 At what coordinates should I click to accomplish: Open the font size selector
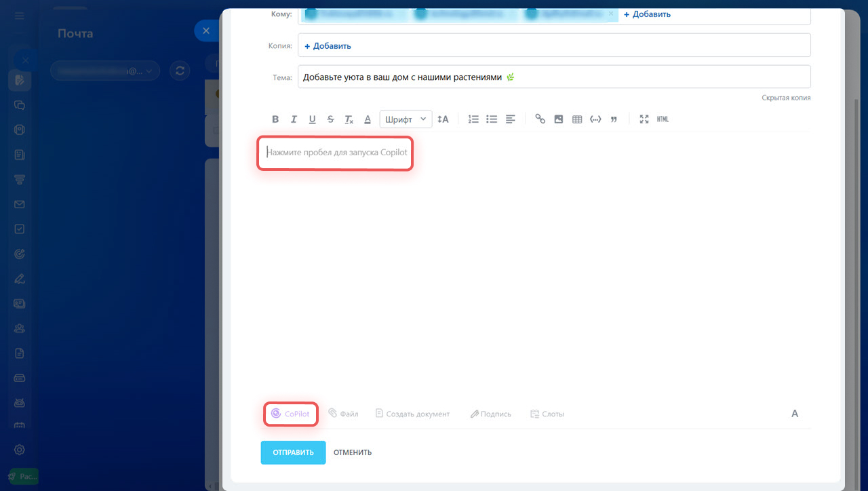point(443,119)
